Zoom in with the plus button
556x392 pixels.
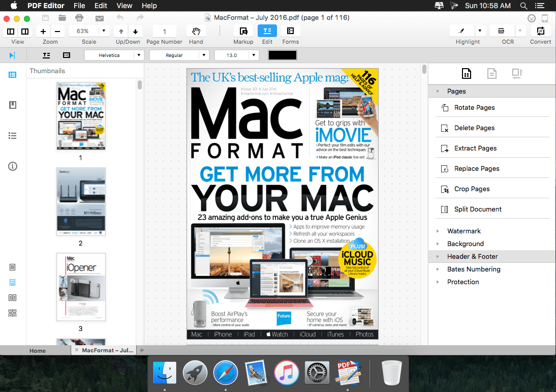[43, 31]
